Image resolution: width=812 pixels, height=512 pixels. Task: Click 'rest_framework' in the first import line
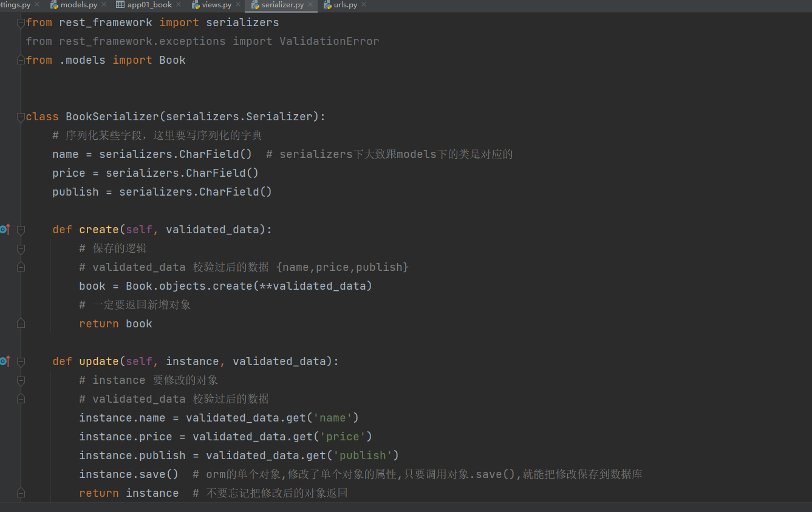[106, 22]
